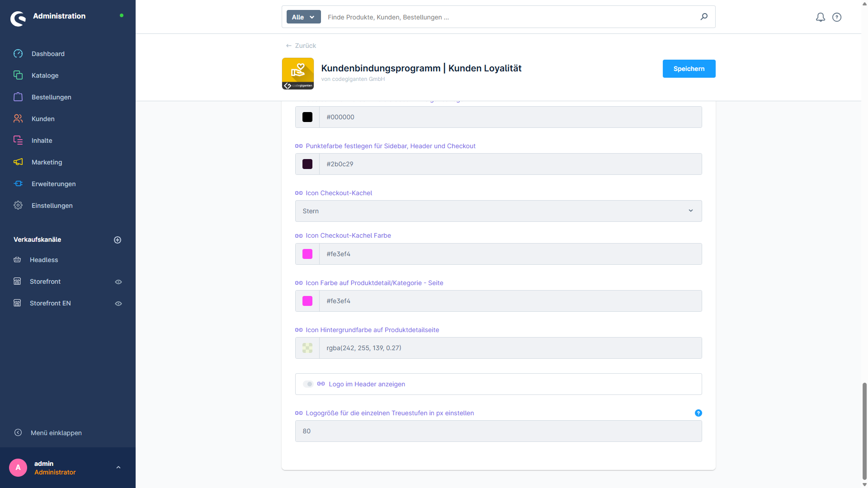Open Punktefarbe #2b0c29 color swatch
Viewport: 868px width, 488px height.
[x=307, y=164]
